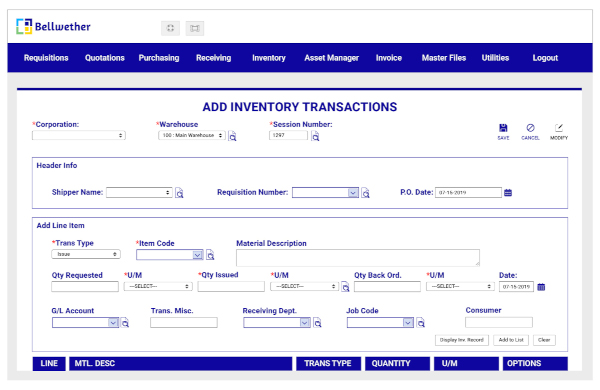The image size is (600, 390).
Task: Click the fullscreen expand icon in header
Action: (x=170, y=28)
